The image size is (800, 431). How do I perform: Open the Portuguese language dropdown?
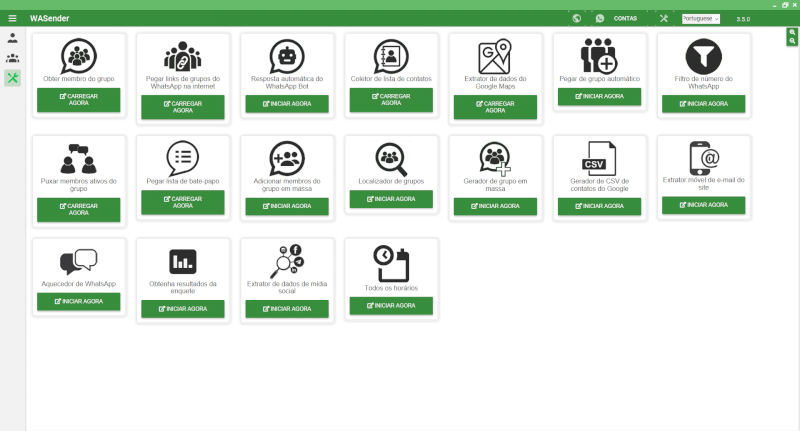point(701,18)
